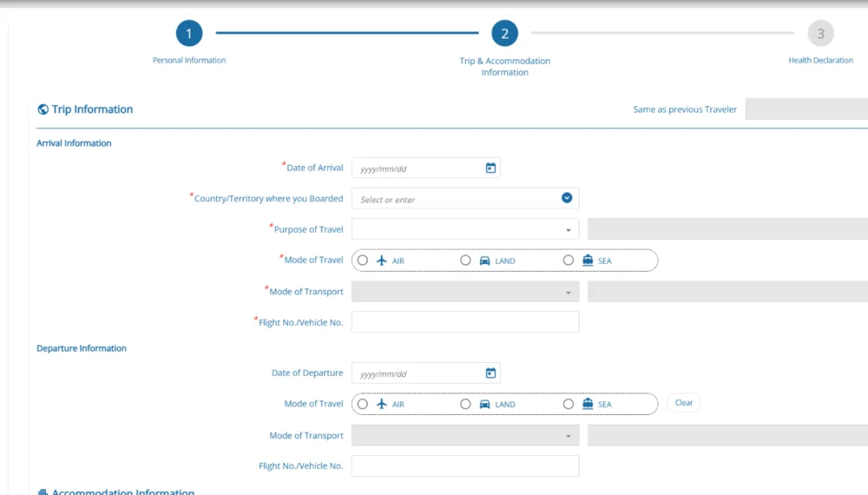Select SEA radio button for arrival
This screenshot has height=495, width=868.
[569, 261]
